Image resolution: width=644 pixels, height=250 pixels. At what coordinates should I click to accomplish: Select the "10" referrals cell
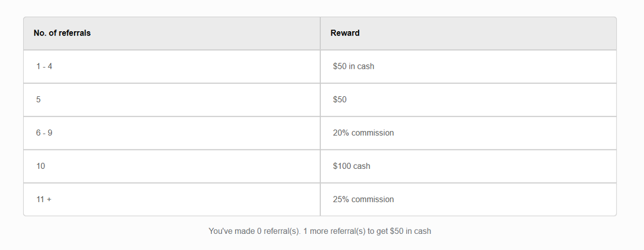pyautogui.click(x=41, y=166)
